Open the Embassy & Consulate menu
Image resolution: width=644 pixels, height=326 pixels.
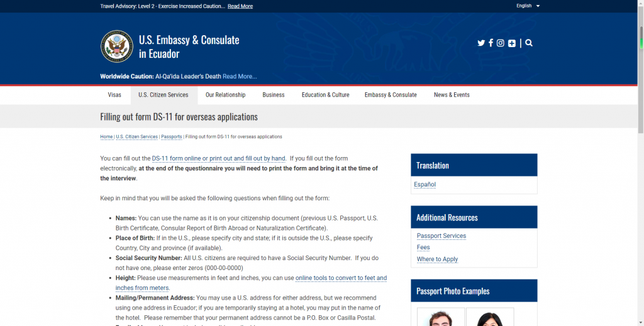click(391, 95)
